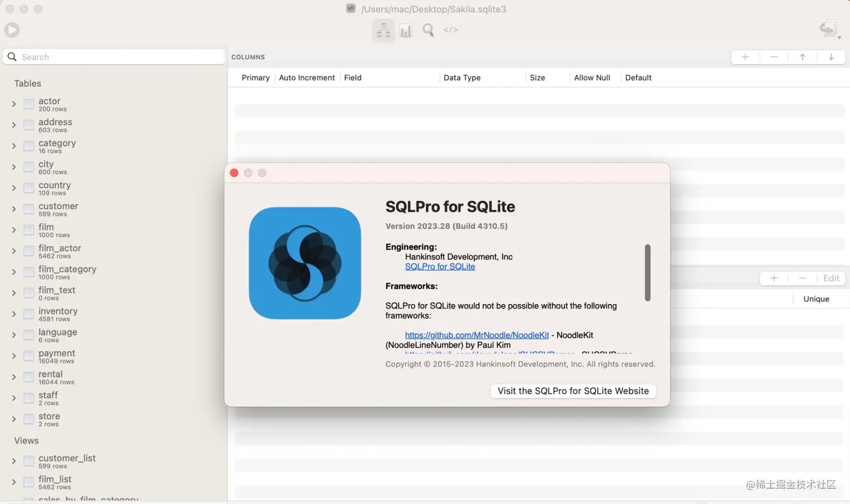Select the country table row
850x504 pixels.
pyautogui.click(x=114, y=188)
